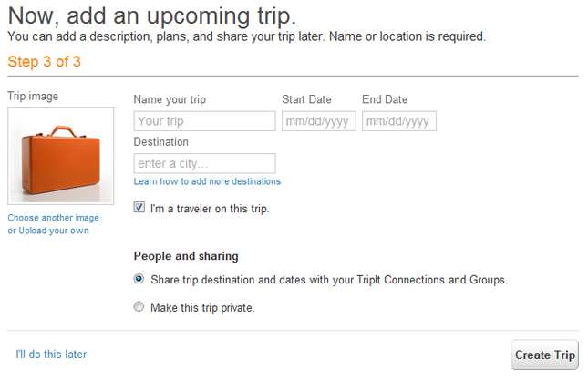
Task: Click the orange suitcase trip image
Action: coord(61,156)
